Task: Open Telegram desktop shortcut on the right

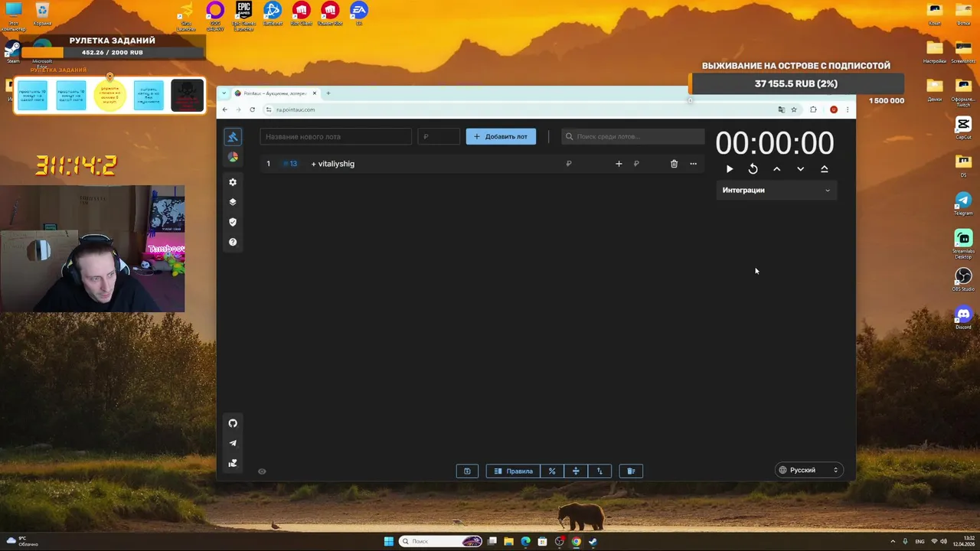Action: (963, 204)
